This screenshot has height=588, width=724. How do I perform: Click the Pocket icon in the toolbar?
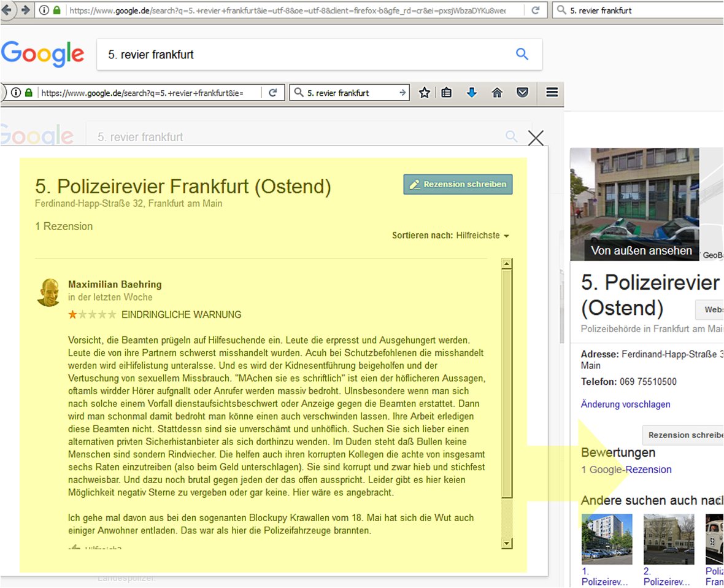[522, 93]
